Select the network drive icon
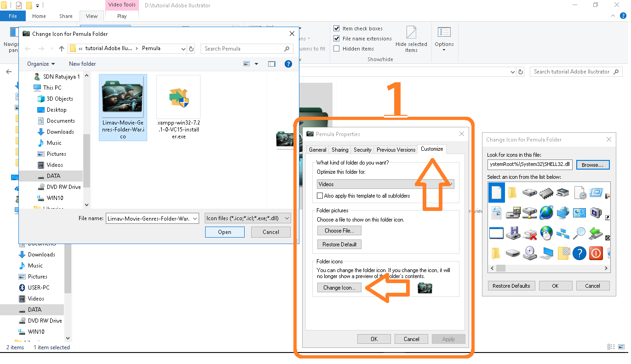Screen dimensions: 631x364 529,213
